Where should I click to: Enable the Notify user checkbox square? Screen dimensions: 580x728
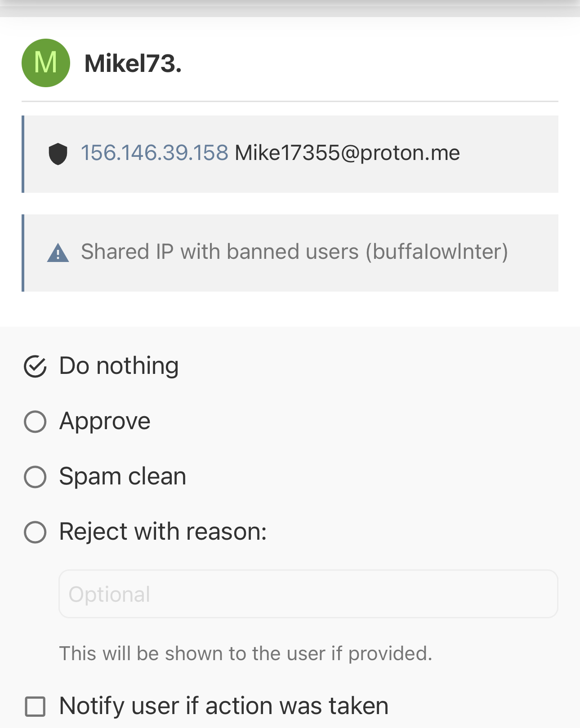[x=35, y=706]
